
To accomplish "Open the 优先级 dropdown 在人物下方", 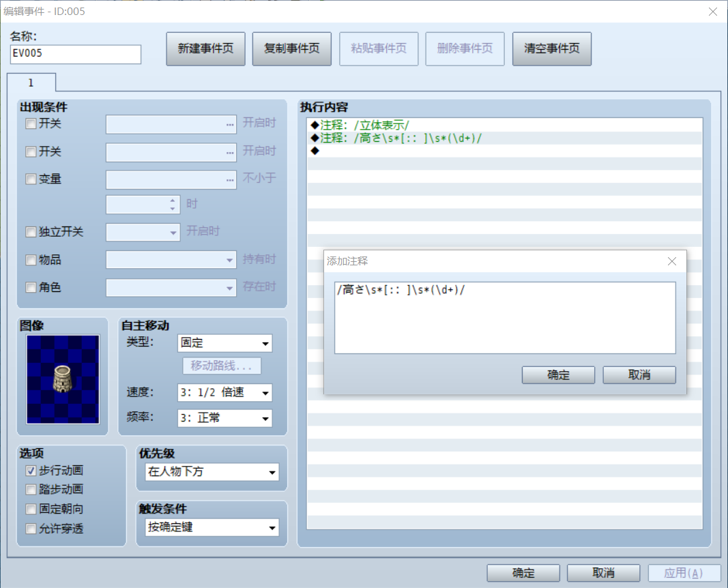I will coord(212,472).
